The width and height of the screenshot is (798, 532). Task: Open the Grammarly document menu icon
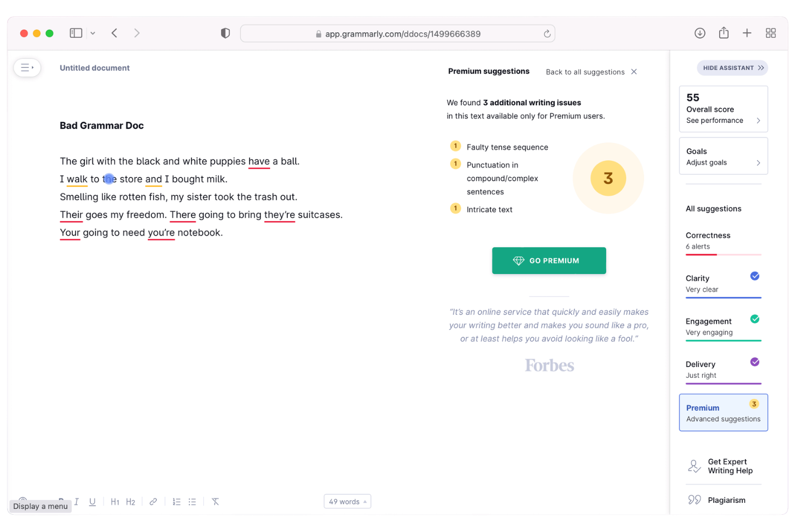(x=27, y=67)
